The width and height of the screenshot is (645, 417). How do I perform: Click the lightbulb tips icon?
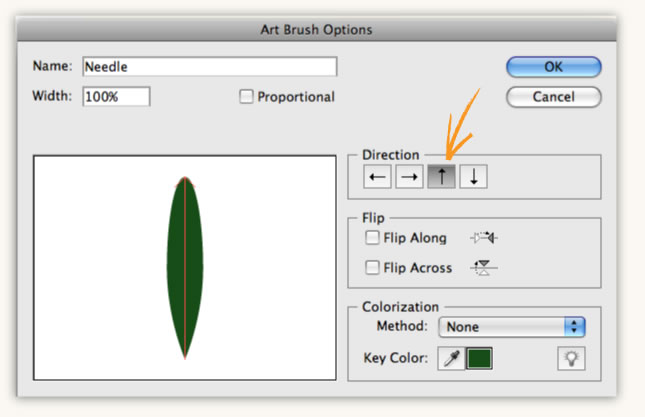[x=571, y=359]
